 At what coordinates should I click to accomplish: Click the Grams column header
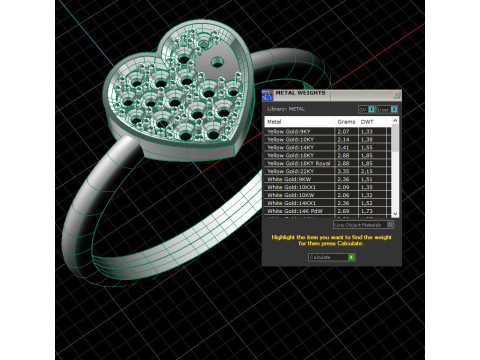click(x=346, y=122)
